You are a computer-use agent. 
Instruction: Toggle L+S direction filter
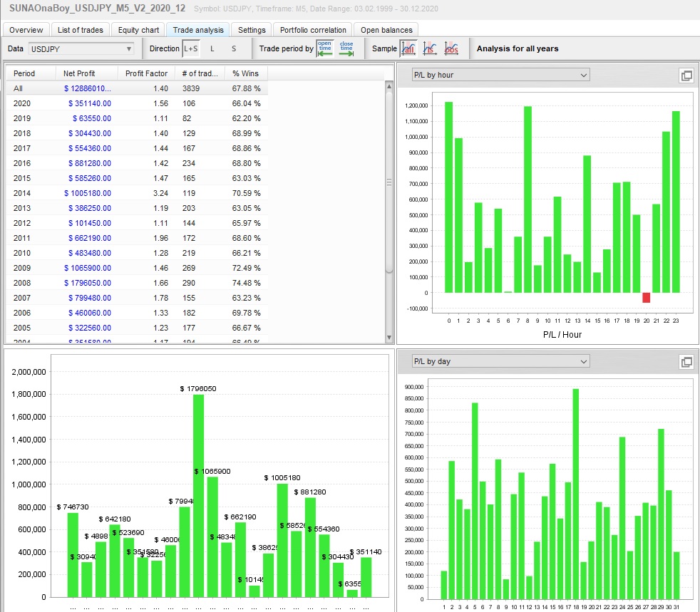point(190,48)
